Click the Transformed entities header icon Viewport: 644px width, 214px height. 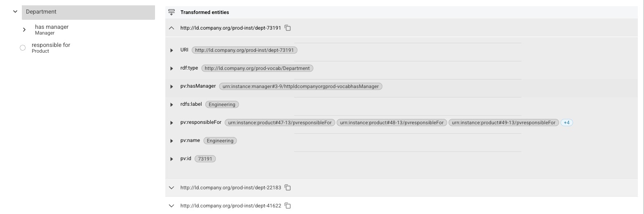coord(172,12)
